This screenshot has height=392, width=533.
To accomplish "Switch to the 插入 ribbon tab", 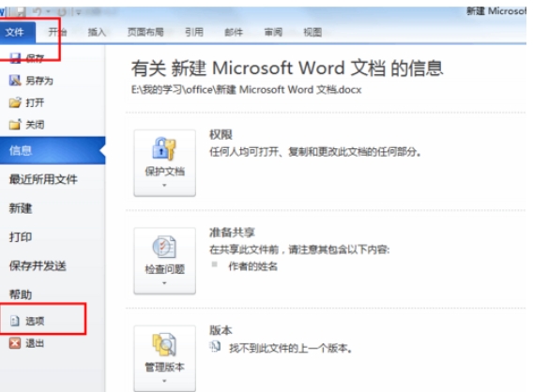I will tap(97, 32).
